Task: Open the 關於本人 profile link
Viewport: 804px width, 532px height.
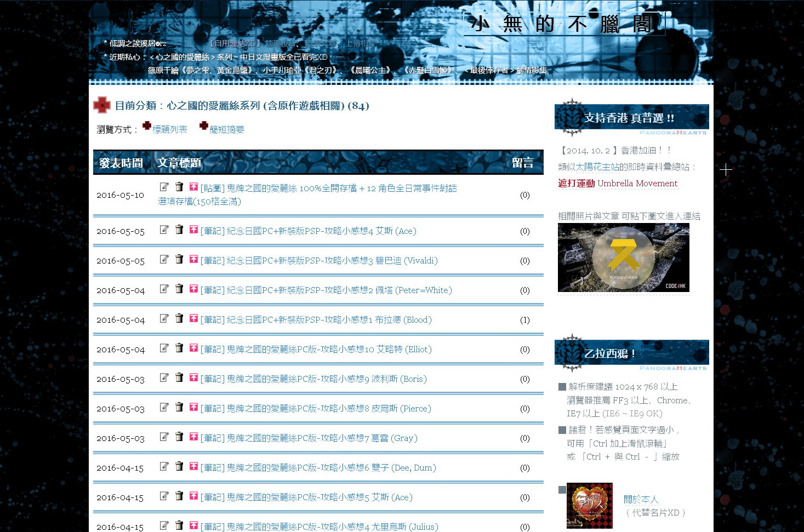Action: point(641,500)
